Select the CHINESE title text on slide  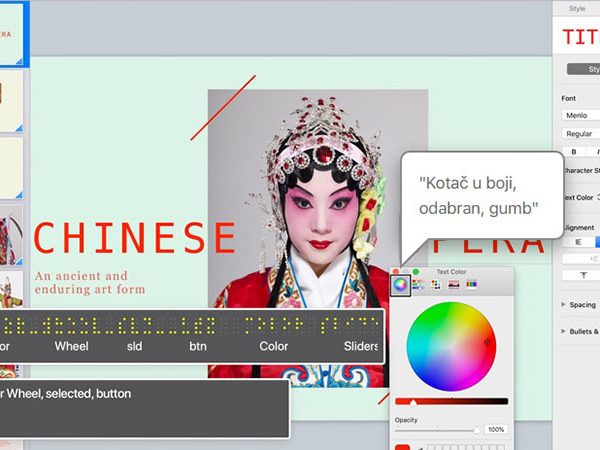(x=134, y=239)
